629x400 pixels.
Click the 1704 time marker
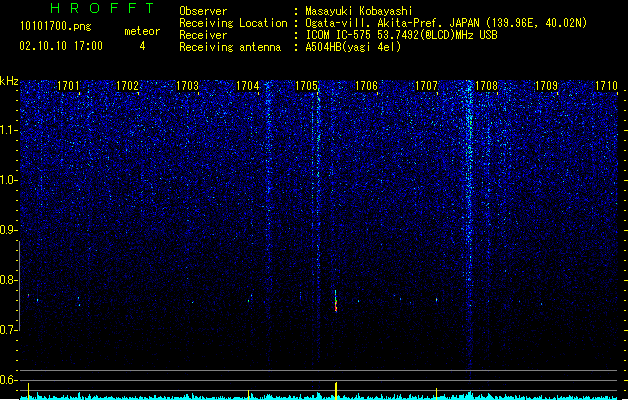tap(248, 86)
